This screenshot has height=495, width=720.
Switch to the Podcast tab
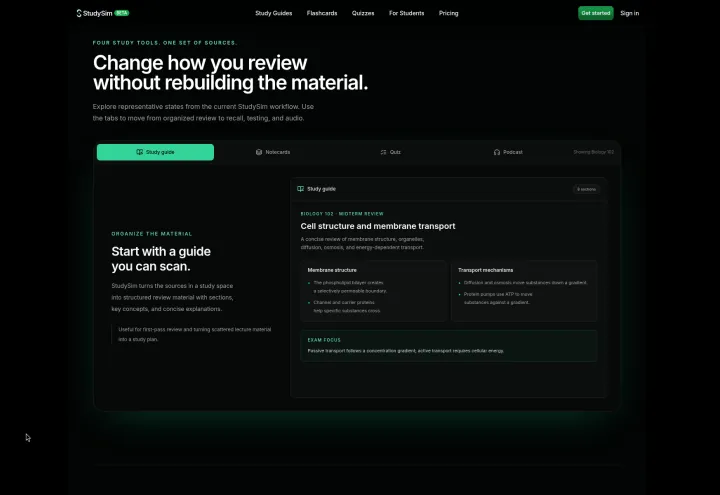tap(508, 152)
